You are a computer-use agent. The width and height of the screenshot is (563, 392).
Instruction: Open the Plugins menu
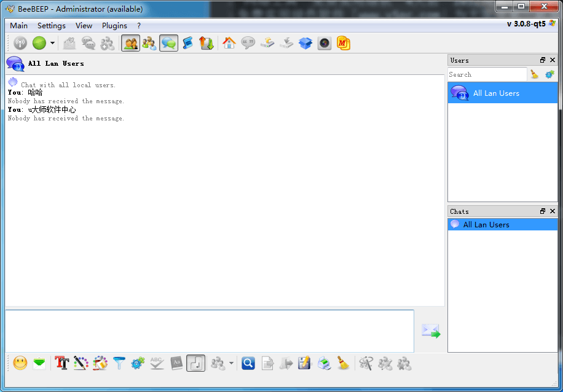(x=114, y=25)
